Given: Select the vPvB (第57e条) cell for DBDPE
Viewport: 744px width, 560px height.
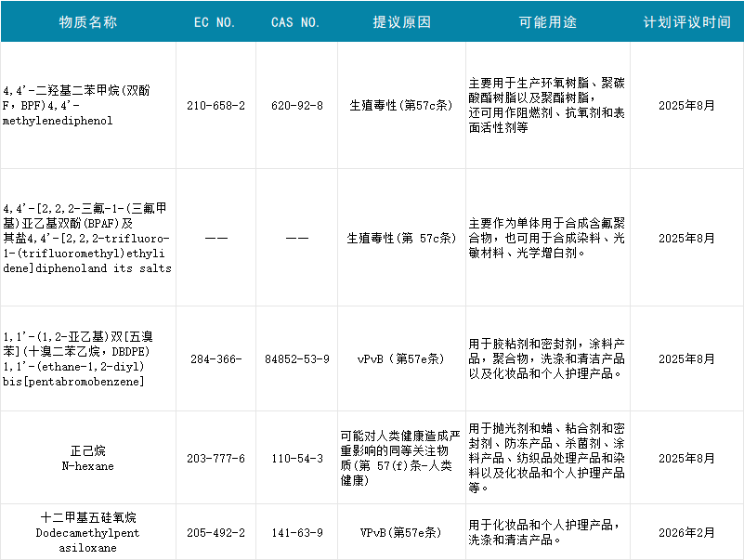Looking at the screenshot, I should tap(400, 358).
